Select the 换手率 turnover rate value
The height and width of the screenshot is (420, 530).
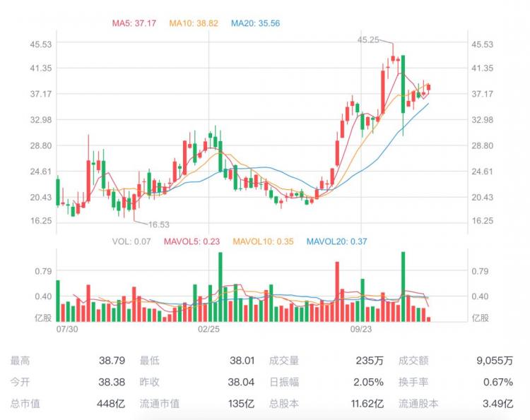(499, 382)
